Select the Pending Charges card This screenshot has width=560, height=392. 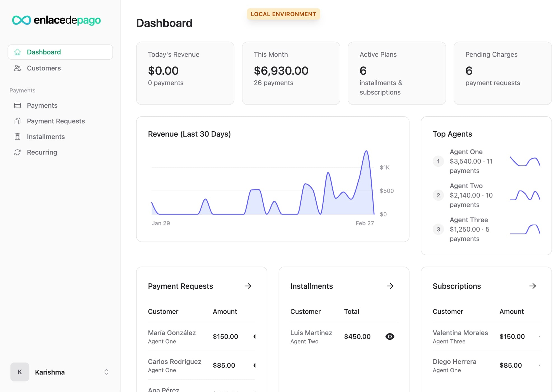tap(503, 73)
